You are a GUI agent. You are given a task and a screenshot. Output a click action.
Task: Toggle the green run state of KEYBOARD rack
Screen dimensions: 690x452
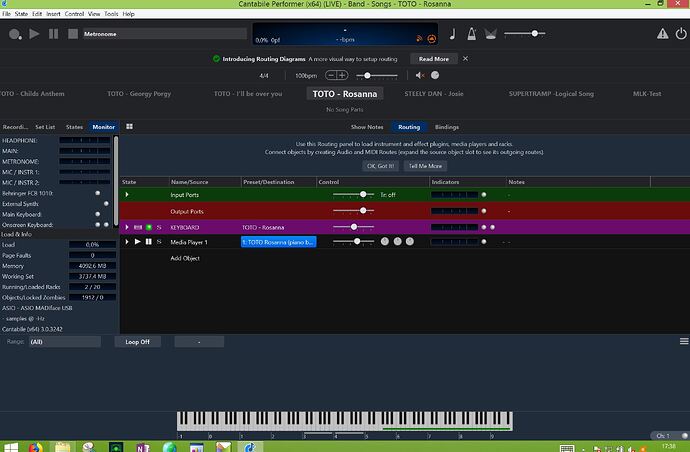(149, 227)
